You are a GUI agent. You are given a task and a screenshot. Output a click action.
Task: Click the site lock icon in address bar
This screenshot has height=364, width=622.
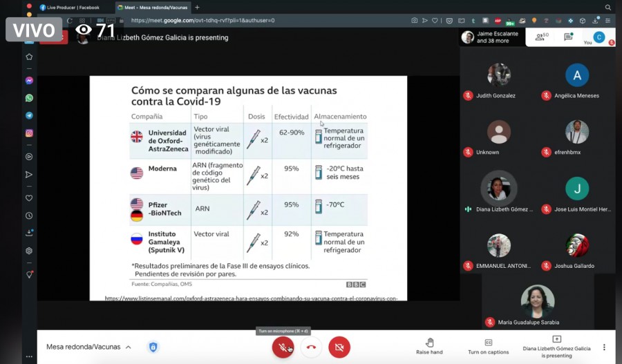pyautogui.click(x=122, y=20)
